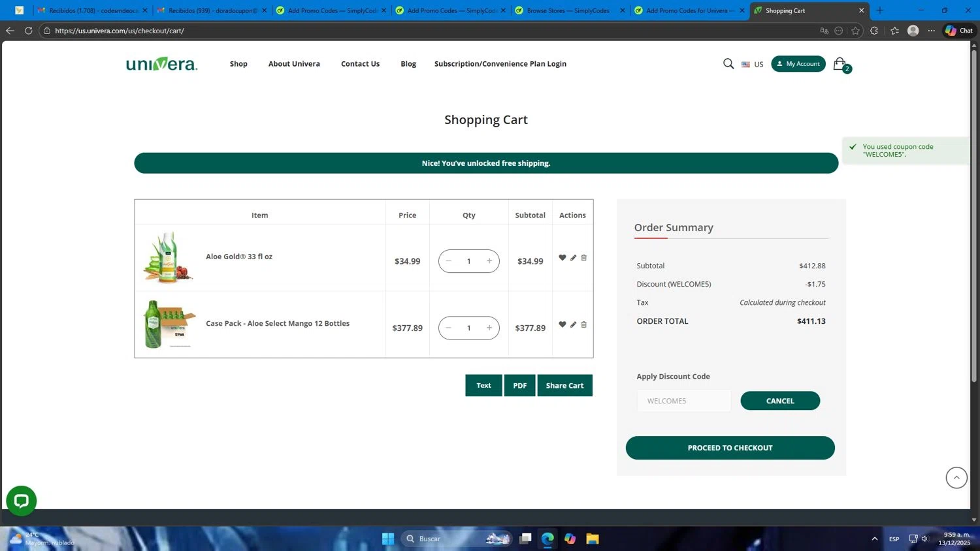
Task: Open My Account button
Action: point(798,63)
